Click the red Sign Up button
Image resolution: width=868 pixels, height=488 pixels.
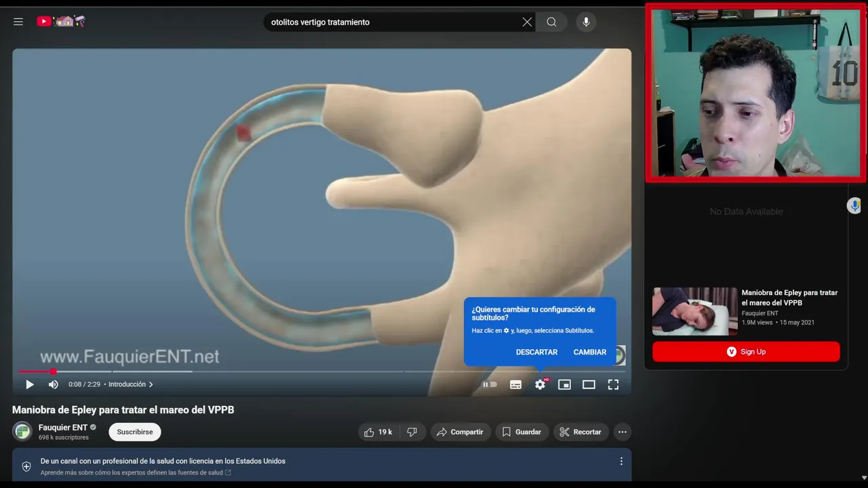pyautogui.click(x=746, y=352)
